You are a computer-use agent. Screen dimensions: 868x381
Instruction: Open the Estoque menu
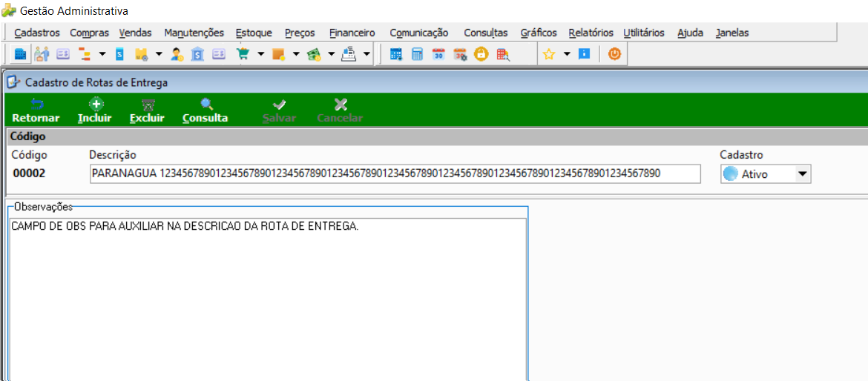pyautogui.click(x=254, y=33)
